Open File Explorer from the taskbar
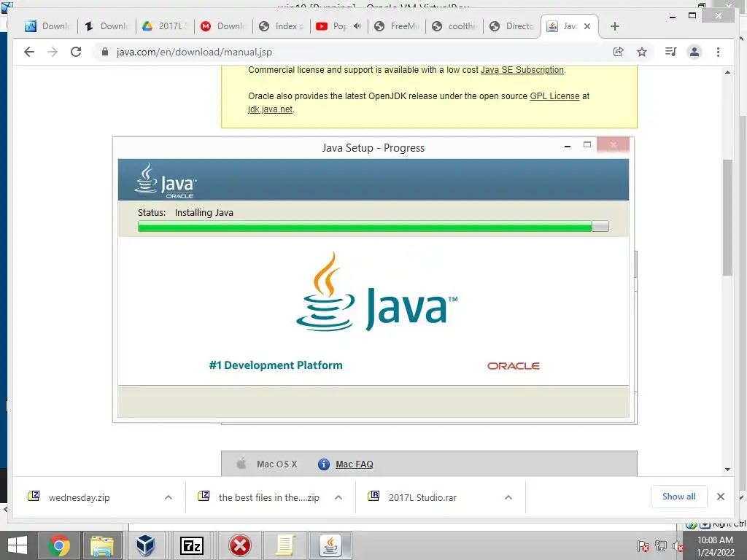747x560 pixels. (102, 545)
